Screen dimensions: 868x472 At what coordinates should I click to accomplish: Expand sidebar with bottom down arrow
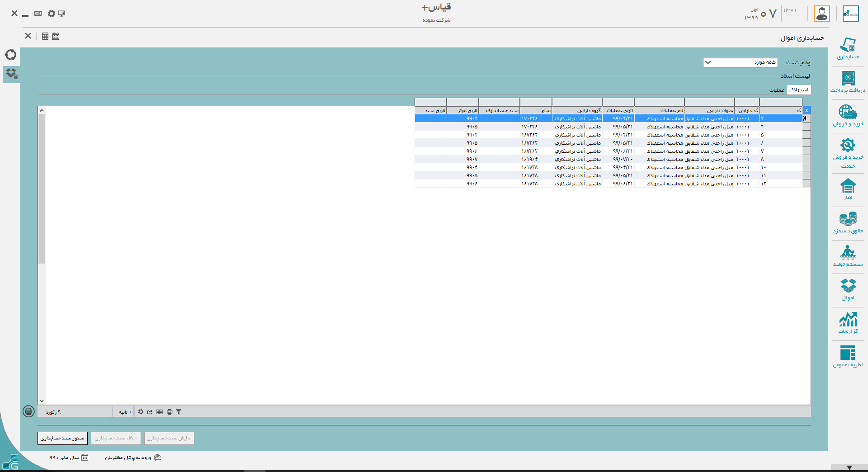[849, 467]
